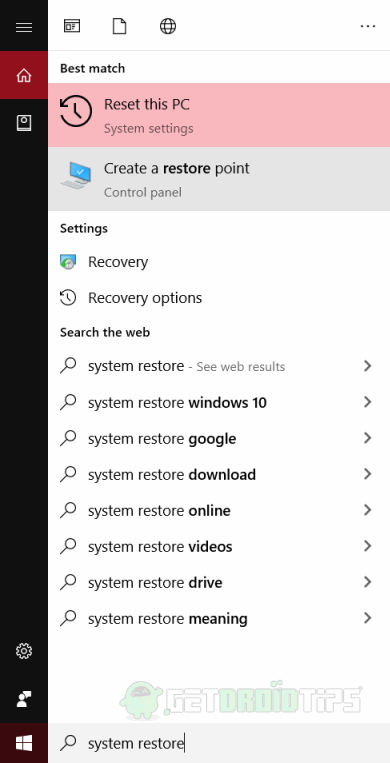The image size is (390, 763).
Task: Filter results by Web globe icon
Action: pyautogui.click(x=167, y=26)
